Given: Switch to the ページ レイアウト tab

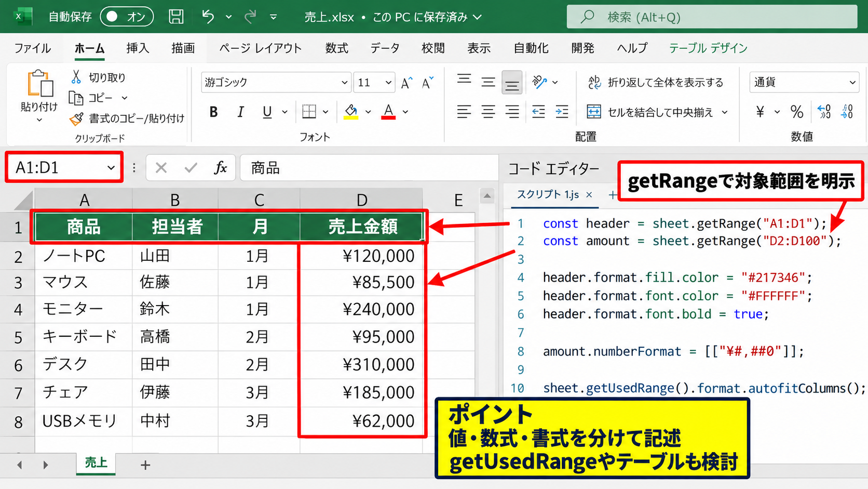Looking at the screenshot, I should click(260, 48).
